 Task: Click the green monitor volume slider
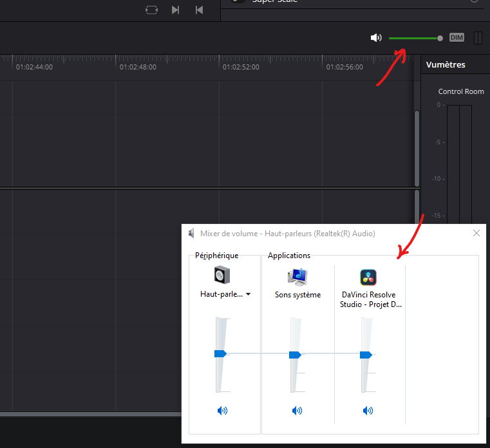[413, 38]
